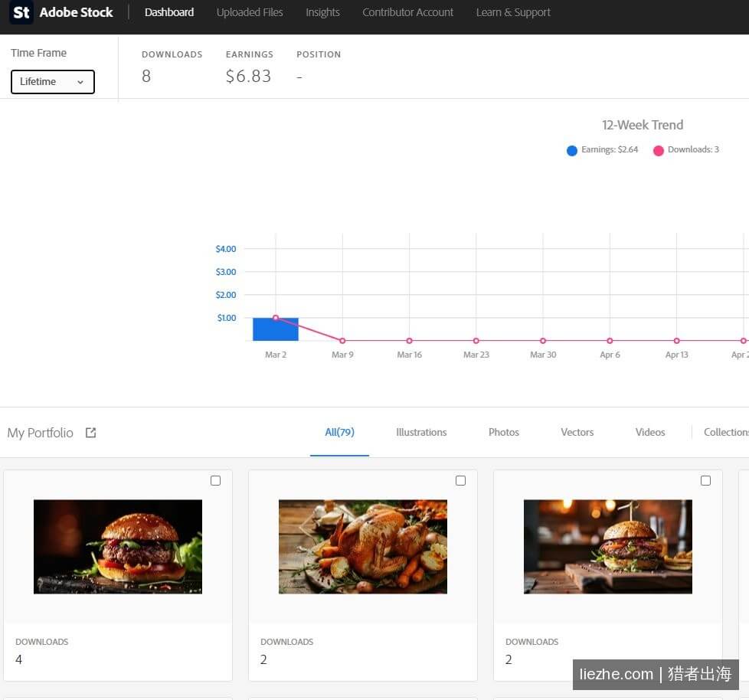Open Uploaded Files in top navigation
Image resolution: width=749 pixels, height=700 pixels.
[250, 12]
